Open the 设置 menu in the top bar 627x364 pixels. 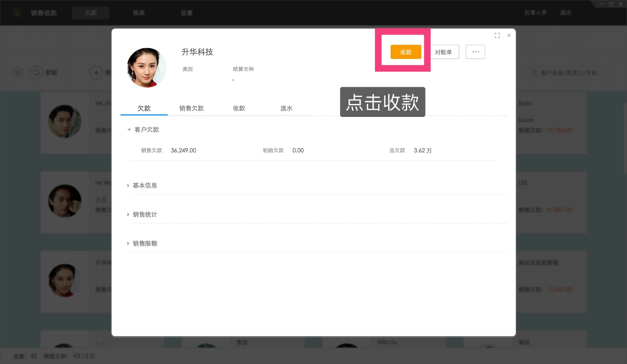[x=187, y=13]
